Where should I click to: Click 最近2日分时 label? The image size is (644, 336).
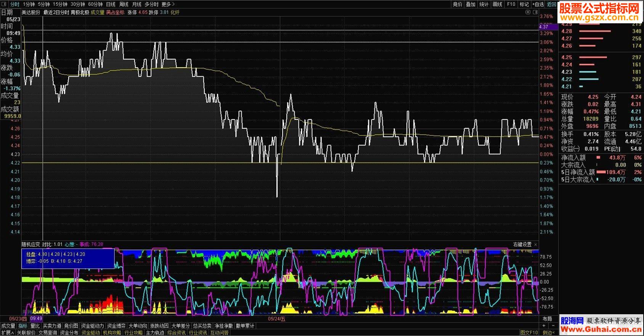pos(56,12)
